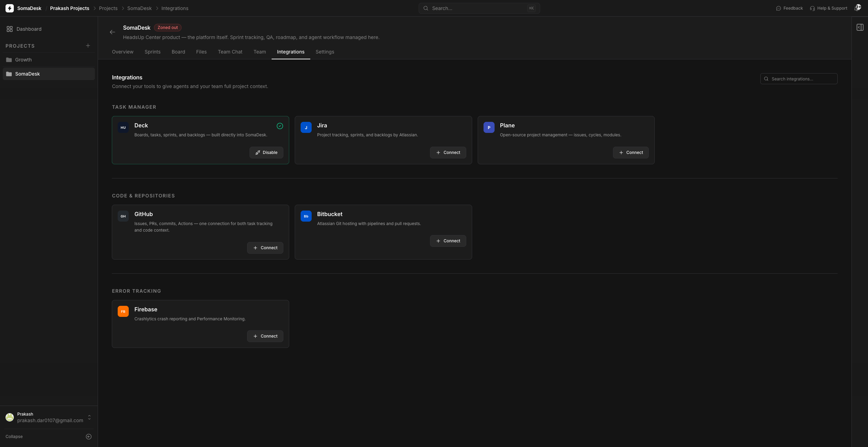Select Growth project in sidebar
This screenshot has width=868, height=447.
[x=49, y=60]
